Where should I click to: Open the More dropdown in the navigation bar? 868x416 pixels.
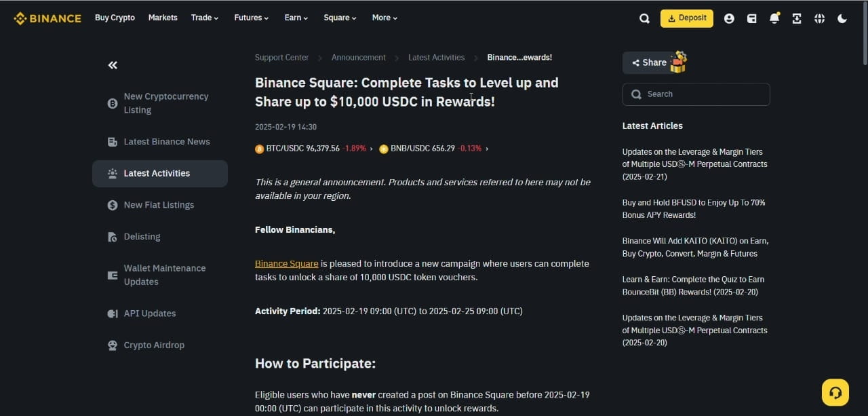384,18
